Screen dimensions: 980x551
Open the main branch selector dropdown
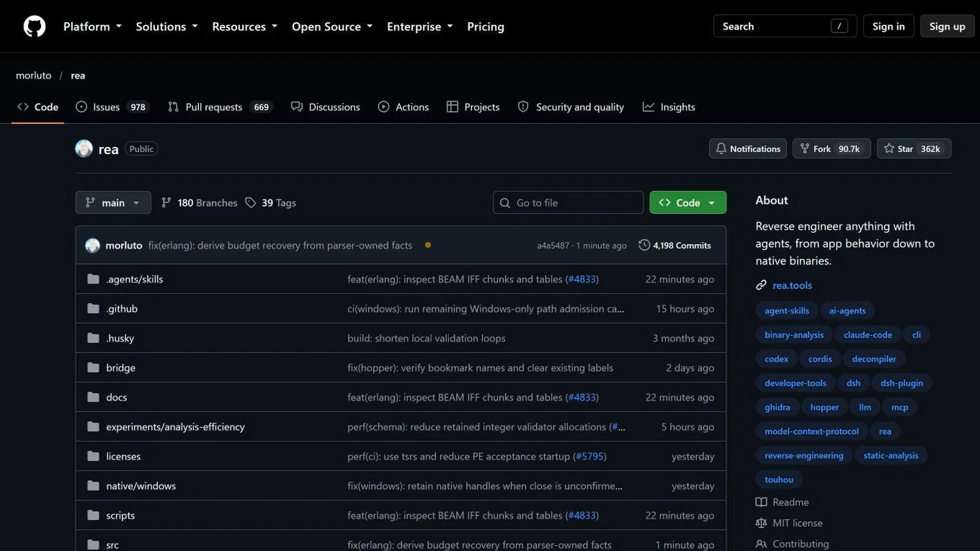pyautogui.click(x=113, y=203)
